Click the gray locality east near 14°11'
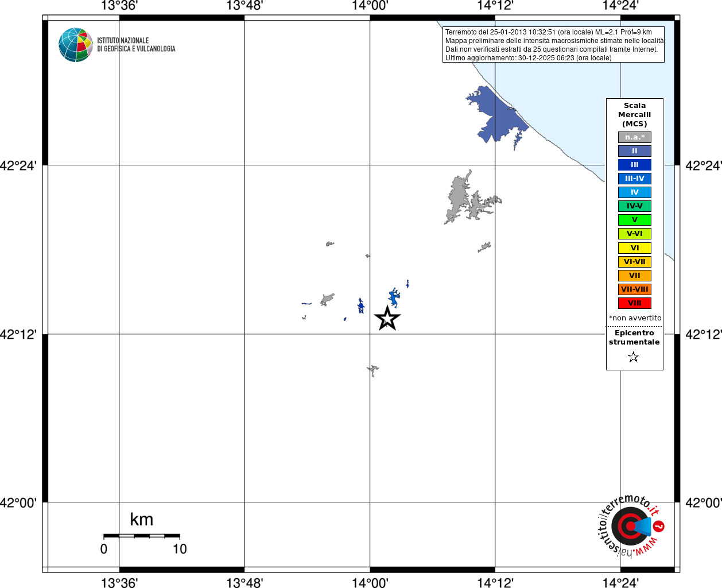 (x=484, y=247)
